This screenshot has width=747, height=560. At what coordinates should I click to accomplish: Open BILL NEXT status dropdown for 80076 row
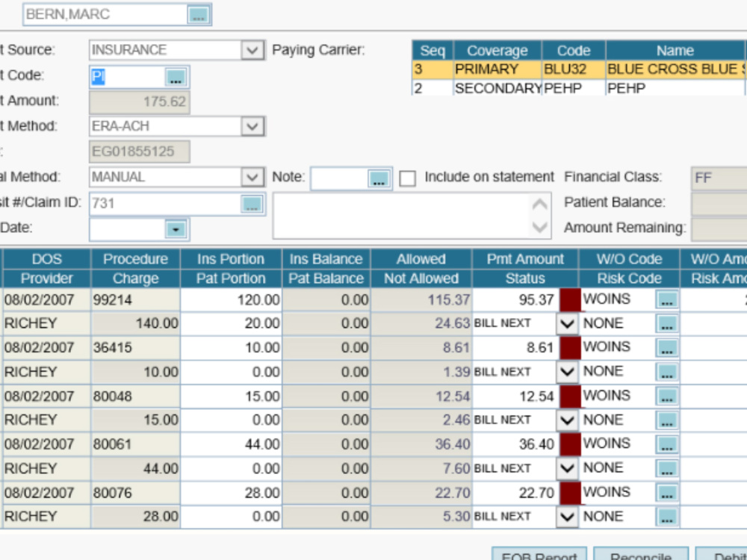567,517
